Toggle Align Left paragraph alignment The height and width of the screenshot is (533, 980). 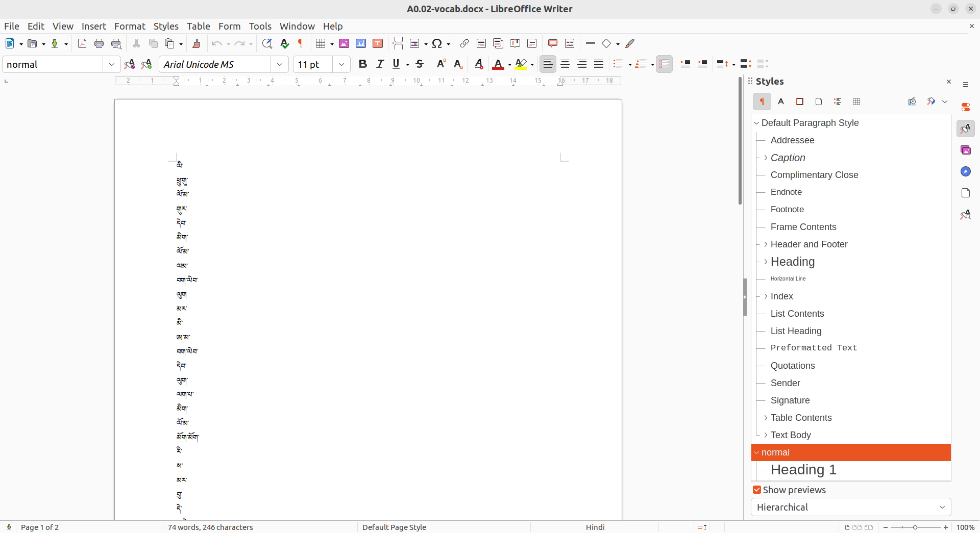point(548,64)
